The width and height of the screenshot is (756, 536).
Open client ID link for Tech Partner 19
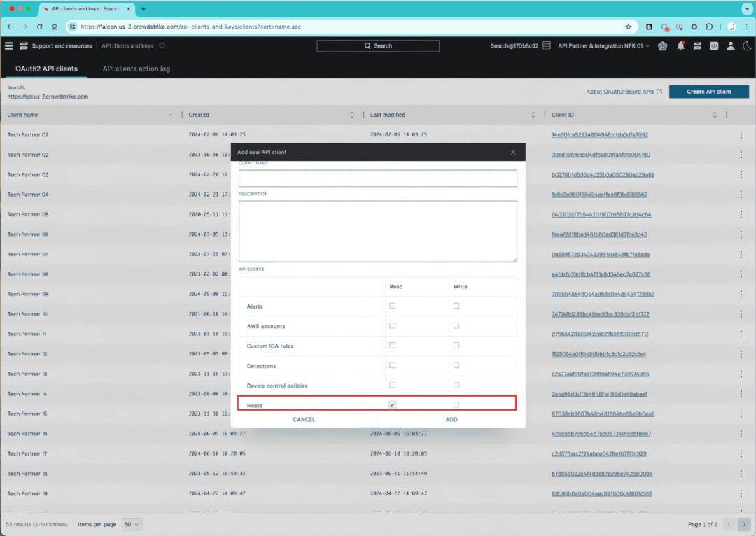pos(602,493)
